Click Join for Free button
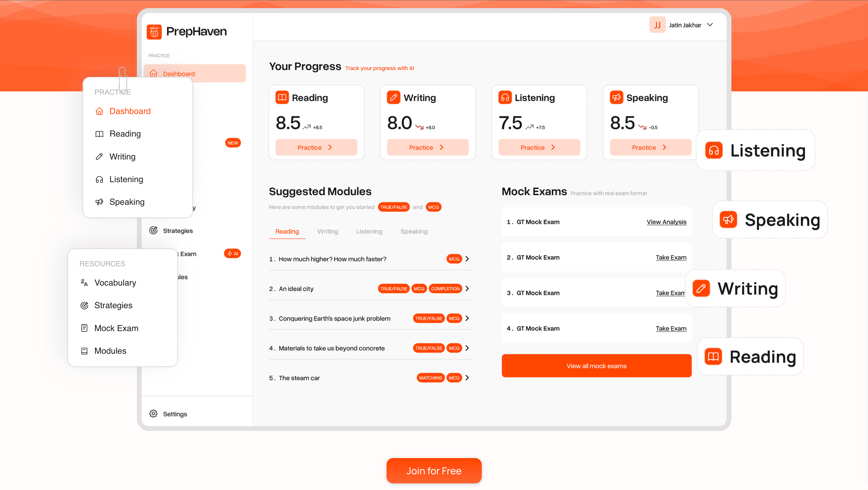 pyautogui.click(x=434, y=471)
